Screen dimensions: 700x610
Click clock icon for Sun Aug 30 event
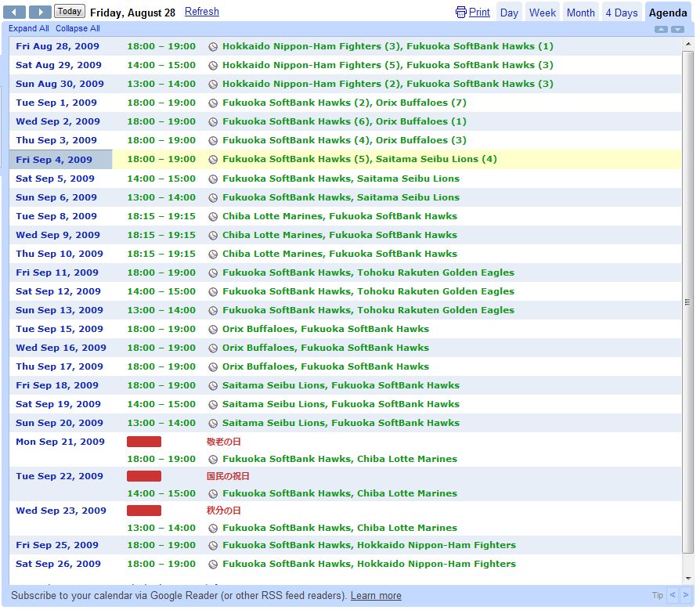[214, 84]
